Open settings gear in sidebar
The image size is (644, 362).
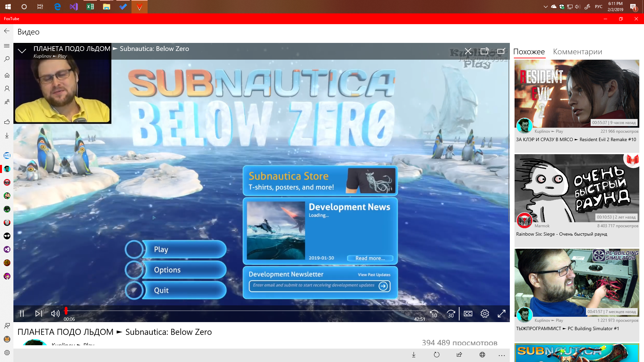pos(7,353)
